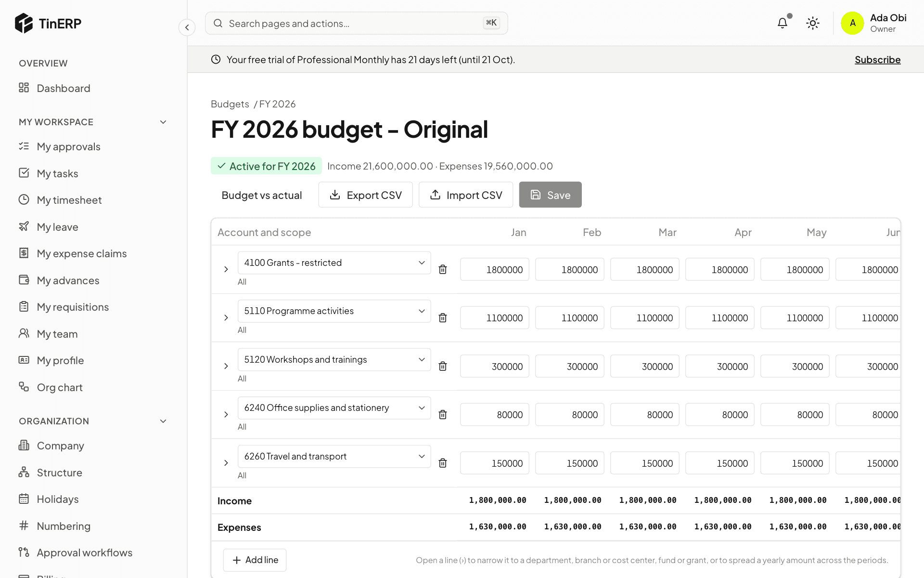The height and width of the screenshot is (578, 924).
Task: Click the My requisitions clipboard icon
Action: [24, 306]
